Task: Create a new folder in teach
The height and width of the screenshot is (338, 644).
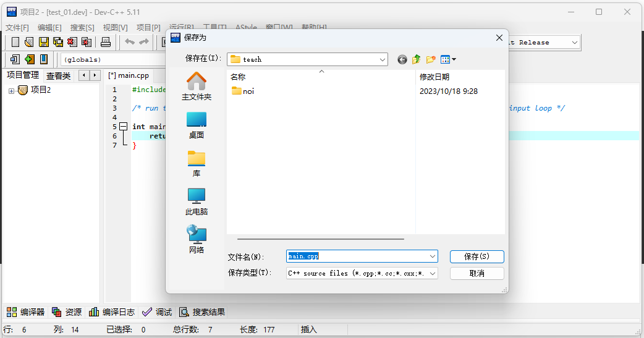Action: point(431,59)
